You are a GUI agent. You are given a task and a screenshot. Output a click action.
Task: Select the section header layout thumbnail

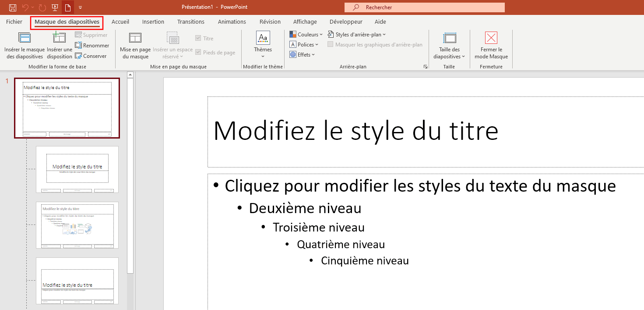pos(77,281)
